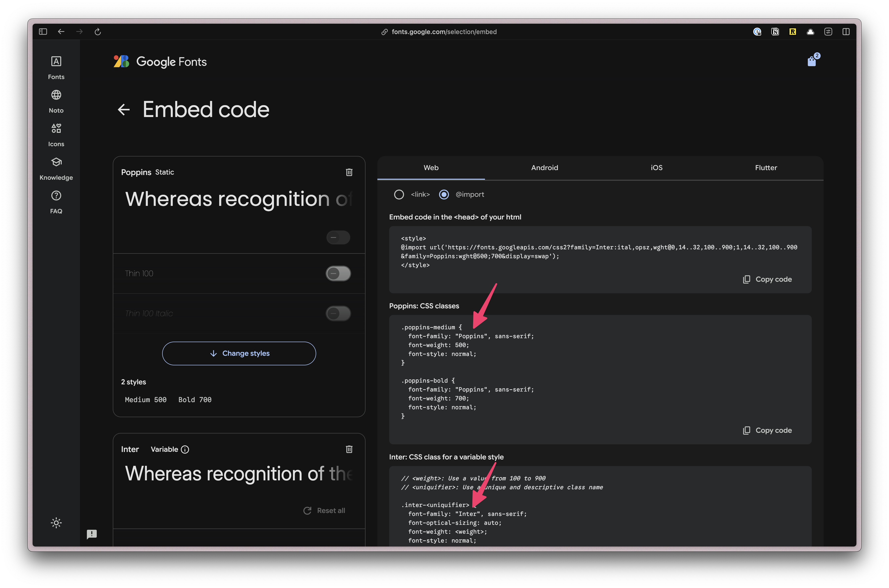This screenshot has width=889, height=588.
Task: Enable the Thin 100 Italic toggle
Action: pyautogui.click(x=338, y=314)
